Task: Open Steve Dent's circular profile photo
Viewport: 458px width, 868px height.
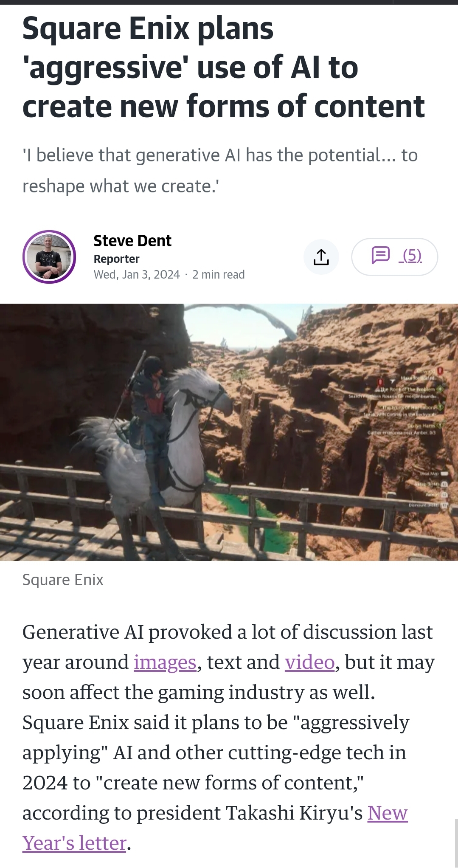Action: (x=49, y=257)
